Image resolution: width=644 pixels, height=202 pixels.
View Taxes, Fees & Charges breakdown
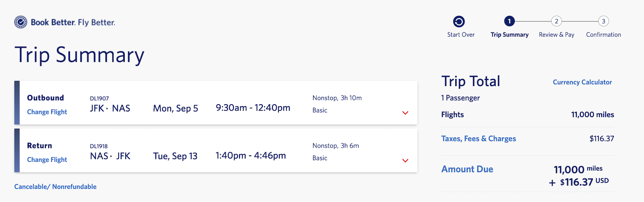click(x=479, y=138)
